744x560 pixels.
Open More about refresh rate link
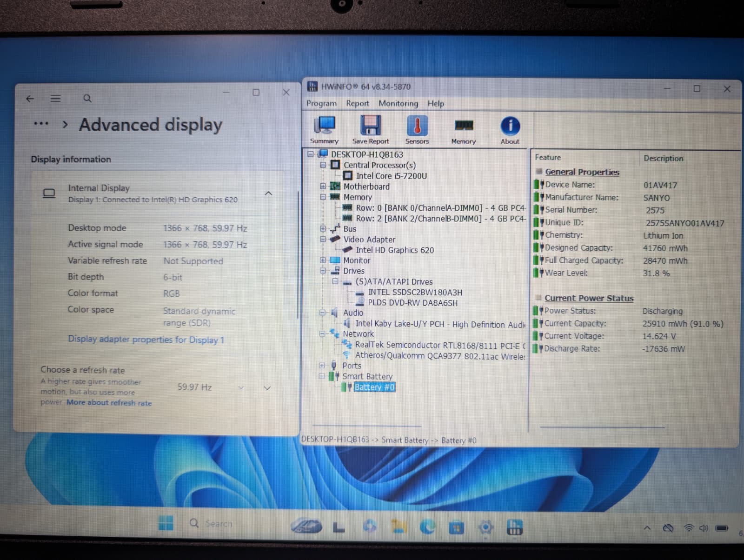[109, 403]
